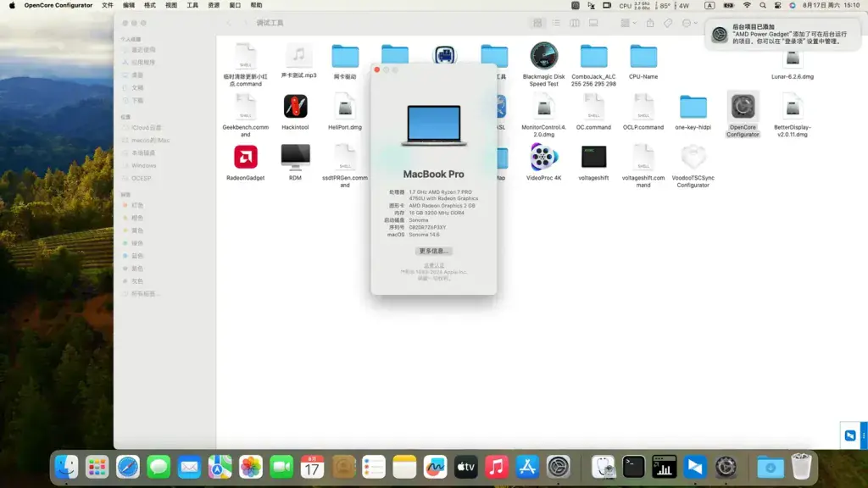This screenshot has height=488, width=868.
Task: Switch Finder to gallery view
Action: [593, 23]
